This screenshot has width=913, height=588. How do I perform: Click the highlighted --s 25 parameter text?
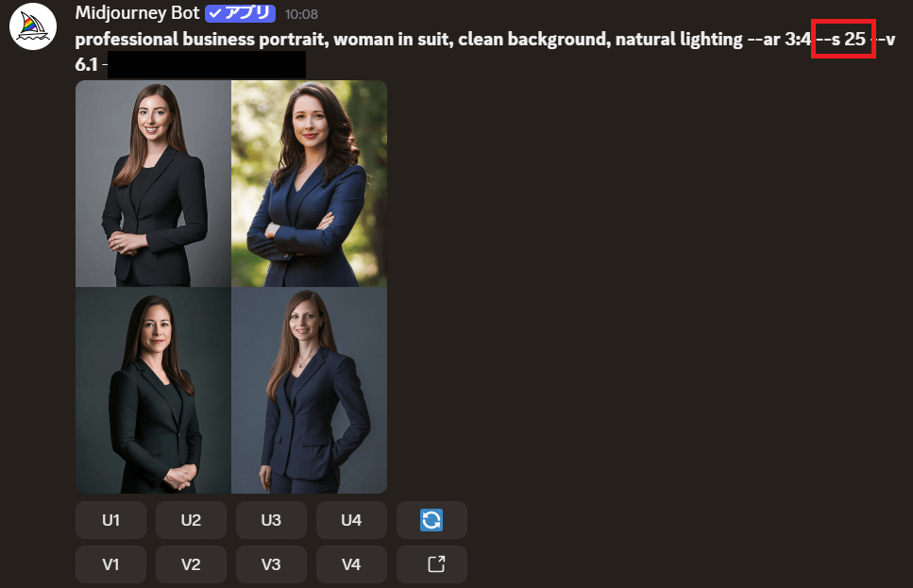pyautogui.click(x=842, y=39)
